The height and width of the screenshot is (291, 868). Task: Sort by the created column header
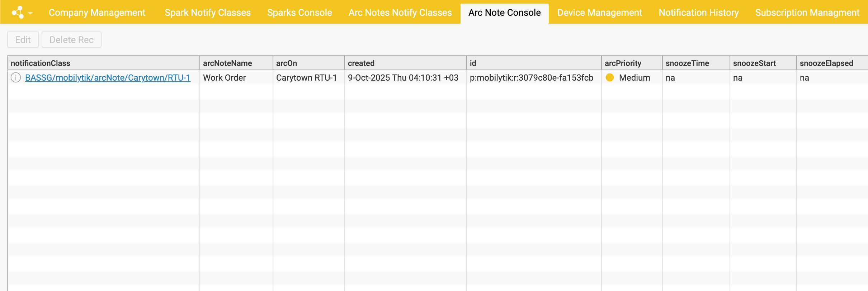[x=361, y=63]
